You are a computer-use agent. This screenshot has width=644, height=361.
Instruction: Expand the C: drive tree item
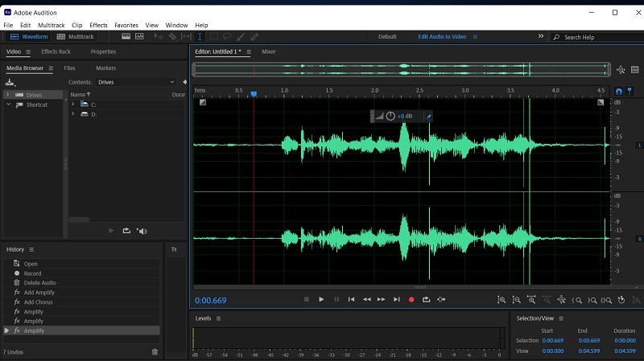click(72, 105)
